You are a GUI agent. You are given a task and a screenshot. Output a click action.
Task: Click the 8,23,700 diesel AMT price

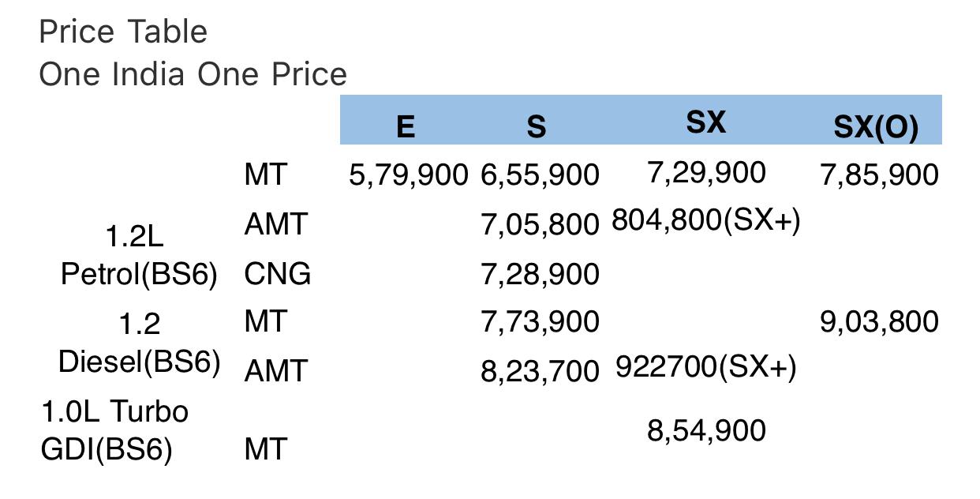pos(540,371)
